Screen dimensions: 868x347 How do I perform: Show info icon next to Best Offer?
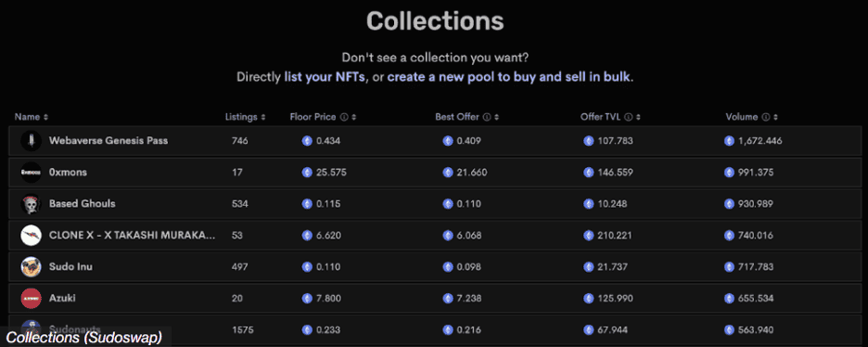click(487, 117)
